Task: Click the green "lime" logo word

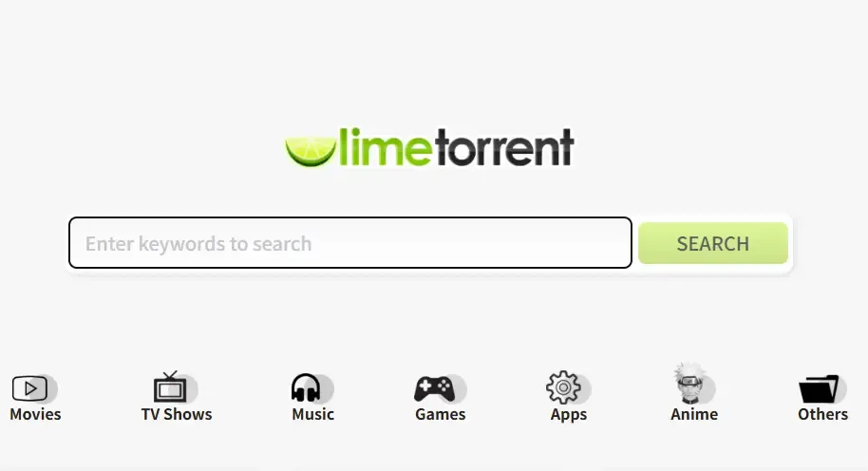Action: tap(386, 147)
